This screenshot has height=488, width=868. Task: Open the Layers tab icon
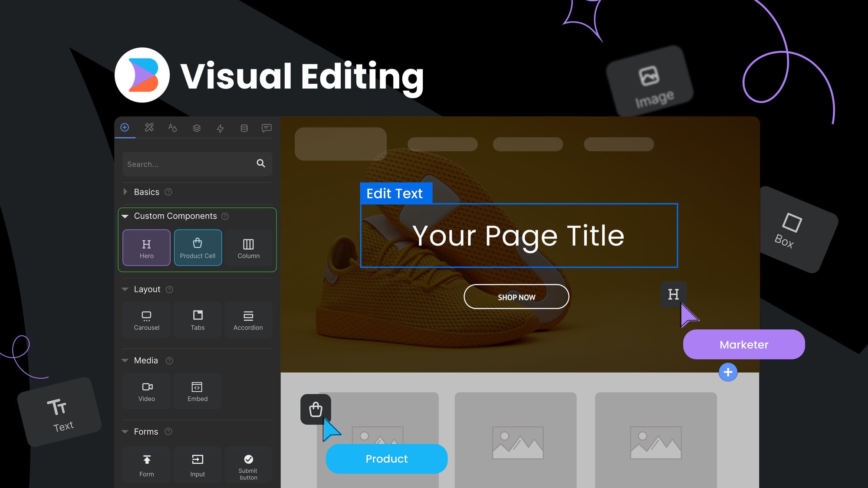pos(197,128)
